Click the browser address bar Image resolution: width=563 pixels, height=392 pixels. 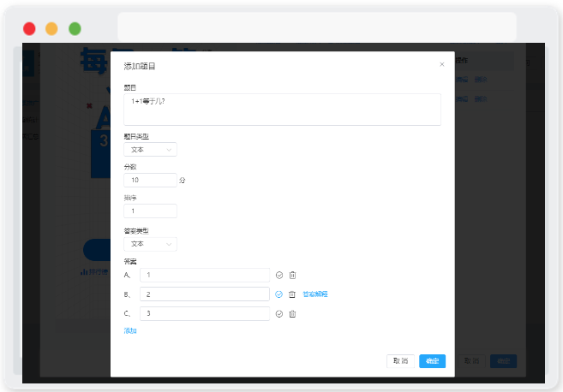[x=317, y=27]
